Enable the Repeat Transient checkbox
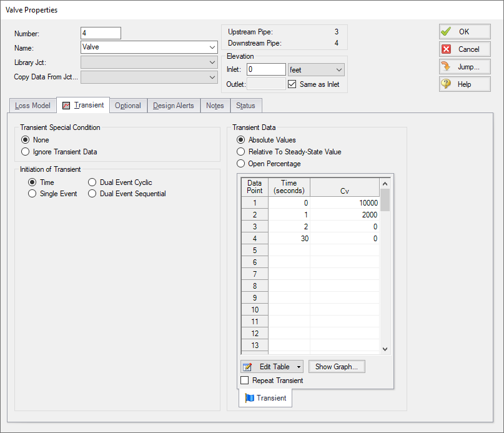The width and height of the screenshot is (504, 433). coord(245,380)
